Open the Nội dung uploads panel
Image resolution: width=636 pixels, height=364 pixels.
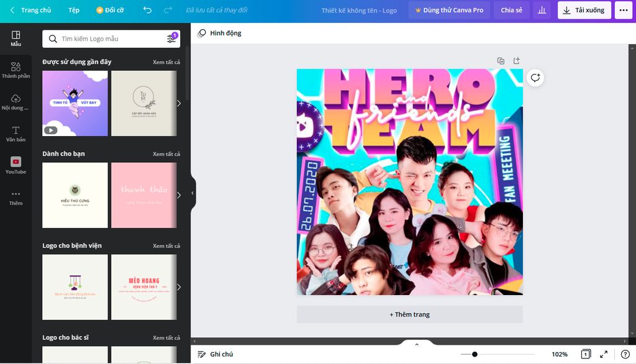(16, 102)
